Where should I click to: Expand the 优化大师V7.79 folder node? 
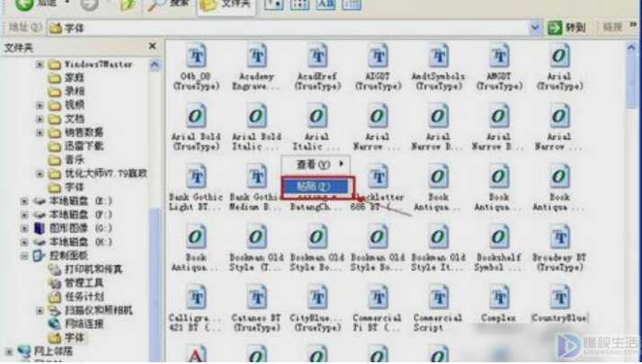[40, 174]
